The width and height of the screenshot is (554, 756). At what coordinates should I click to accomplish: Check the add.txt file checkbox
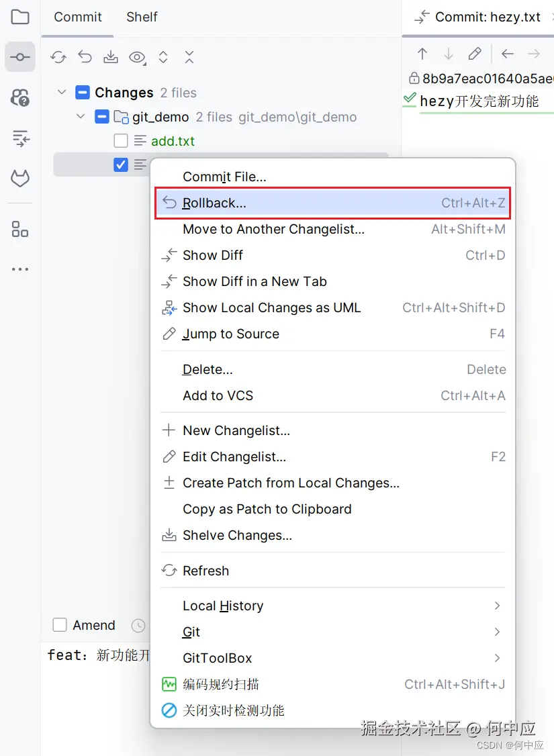point(121,141)
